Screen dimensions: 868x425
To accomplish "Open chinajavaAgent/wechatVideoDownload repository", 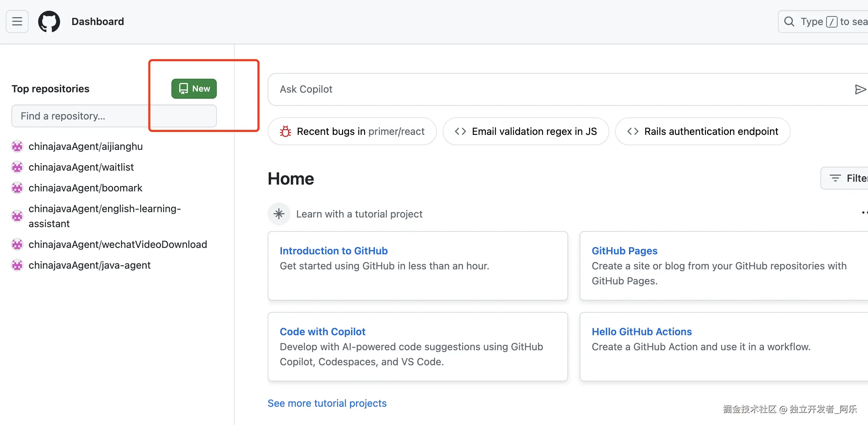I will [x=118, y=244].
